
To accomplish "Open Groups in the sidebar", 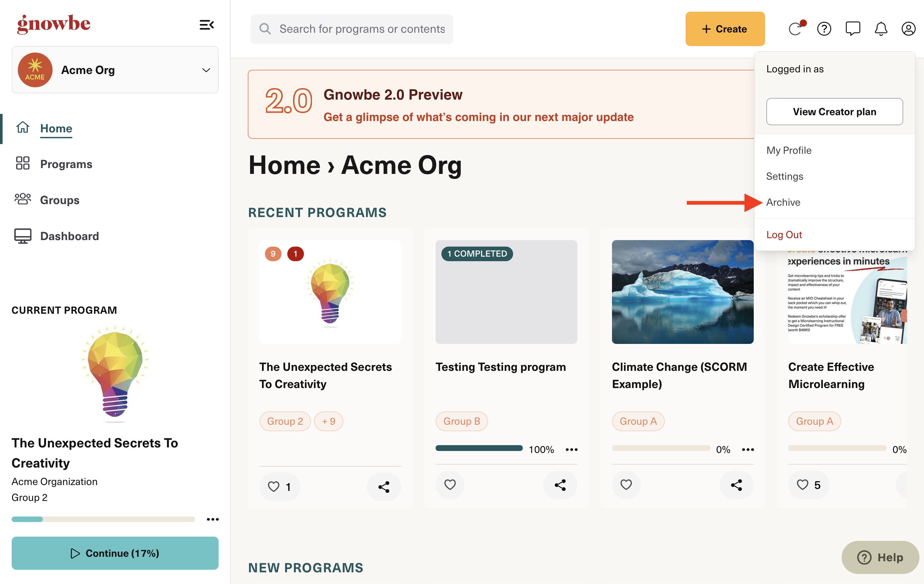I will pos(59,200).
